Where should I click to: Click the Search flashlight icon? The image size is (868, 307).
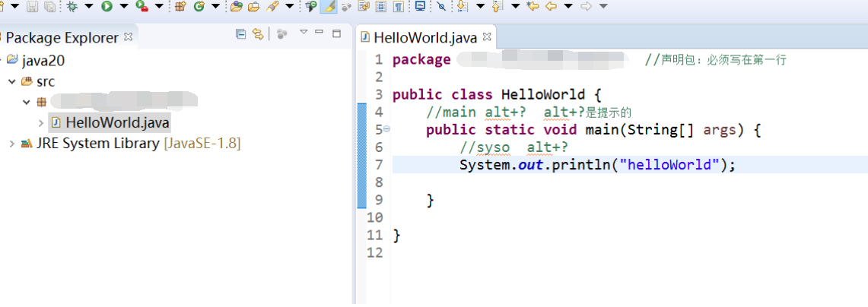click(272, 7)
